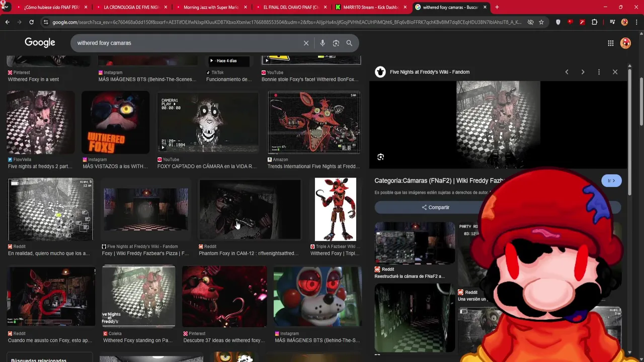Click the 'Búsquedas relacionadas' heading
The image size is (644, 362).
click(x=39, y=360)
